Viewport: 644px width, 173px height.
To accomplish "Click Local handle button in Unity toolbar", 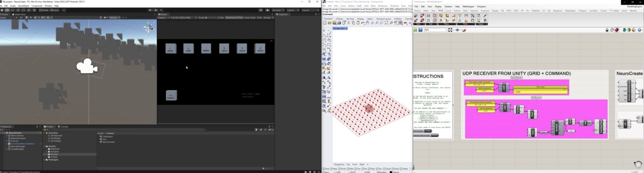I will point(55,10).
